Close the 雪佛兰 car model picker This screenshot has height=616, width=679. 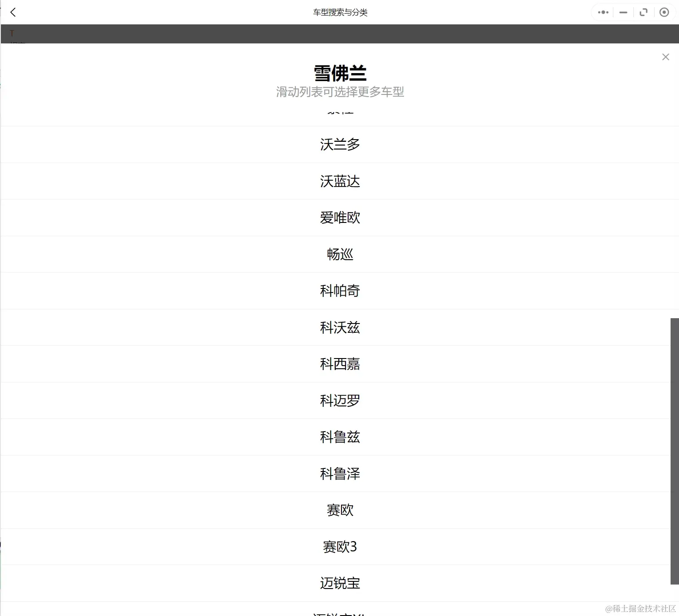pyautogui.click(x=665, y=57)
